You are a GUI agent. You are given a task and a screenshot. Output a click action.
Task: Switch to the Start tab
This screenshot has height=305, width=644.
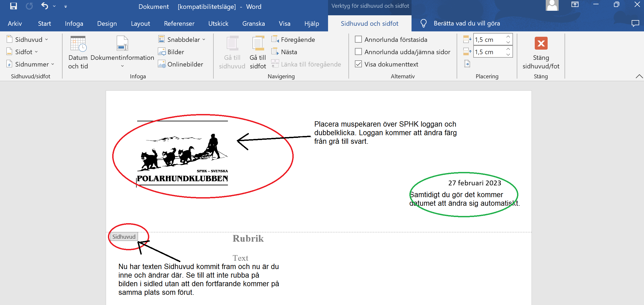44,24
